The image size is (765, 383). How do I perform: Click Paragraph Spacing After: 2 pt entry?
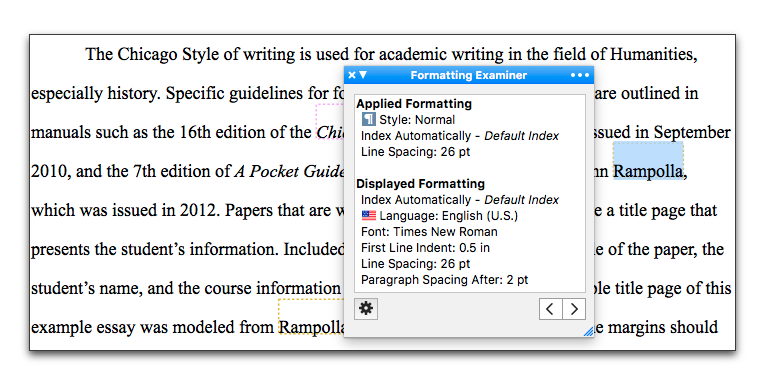[444, 280]
